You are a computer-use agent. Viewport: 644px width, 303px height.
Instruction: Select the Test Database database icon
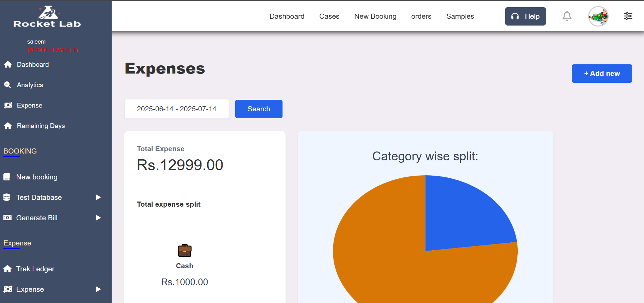coord(6,197)
